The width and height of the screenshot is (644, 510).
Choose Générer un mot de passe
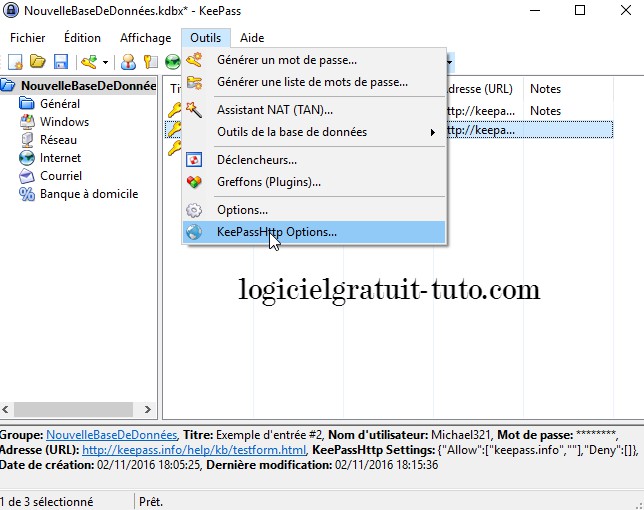(314, 60)
